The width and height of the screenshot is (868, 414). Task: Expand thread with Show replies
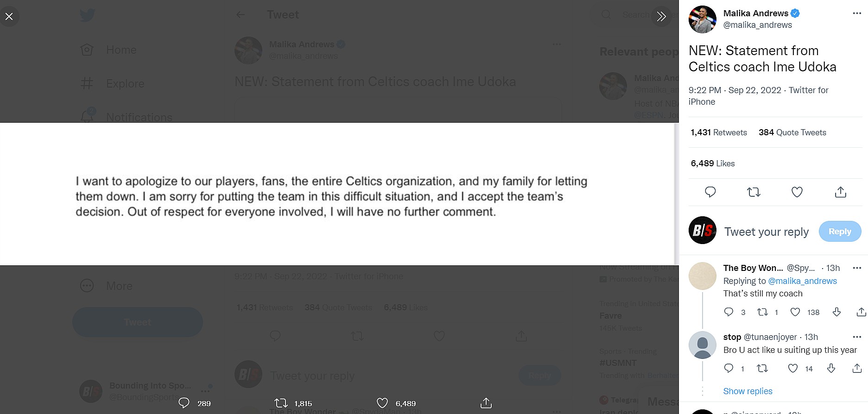pyautogui.click(x=748, y=391)
